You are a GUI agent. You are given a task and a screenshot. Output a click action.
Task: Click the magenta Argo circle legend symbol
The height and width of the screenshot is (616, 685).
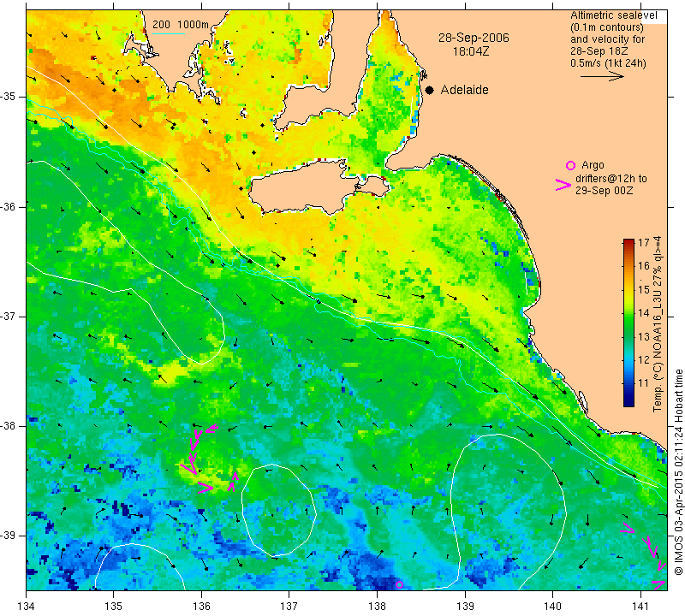[x=570, y=165]
